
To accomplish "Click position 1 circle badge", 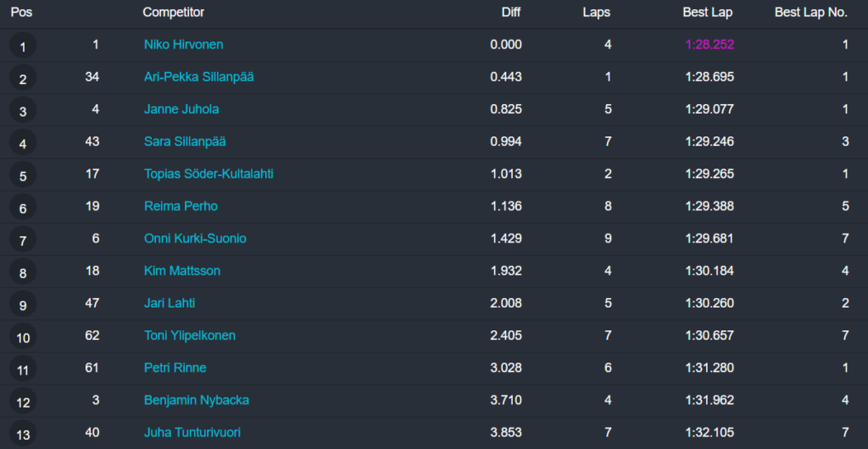I will pos(23,47).
